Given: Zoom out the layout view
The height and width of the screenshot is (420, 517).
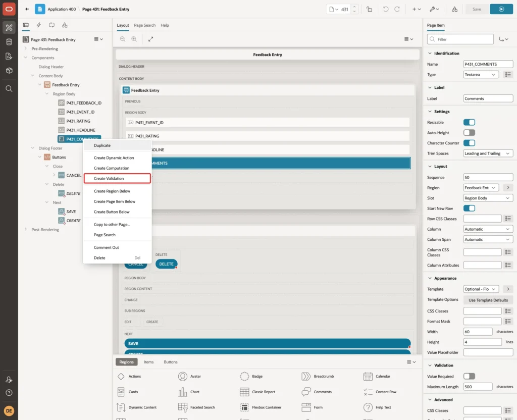Looking at the screenshot, I should (123, 39).
